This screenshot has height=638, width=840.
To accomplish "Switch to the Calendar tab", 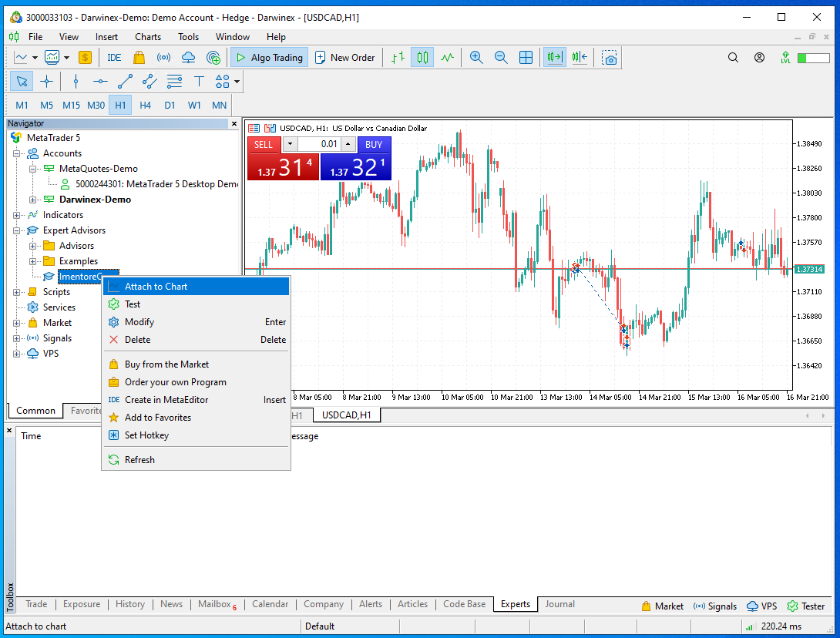I will pyautogui.click(x=270, y=604).
